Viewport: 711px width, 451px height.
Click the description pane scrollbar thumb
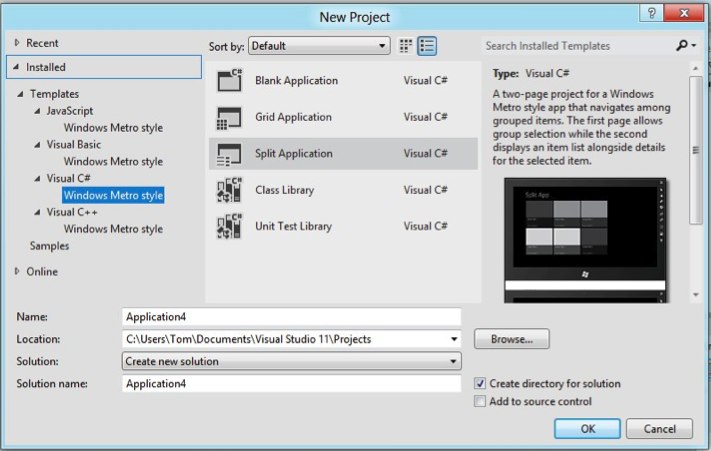coord(696,150)
